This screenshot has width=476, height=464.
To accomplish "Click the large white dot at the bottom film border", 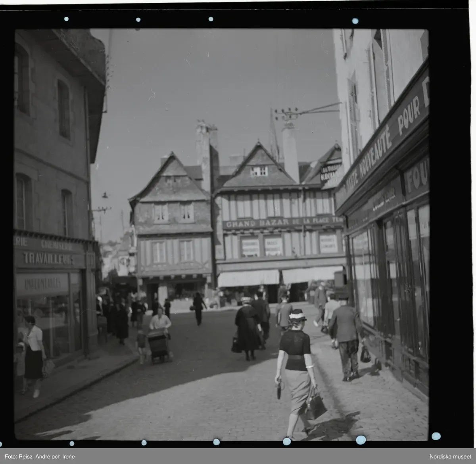I will [x=361, y=439].
